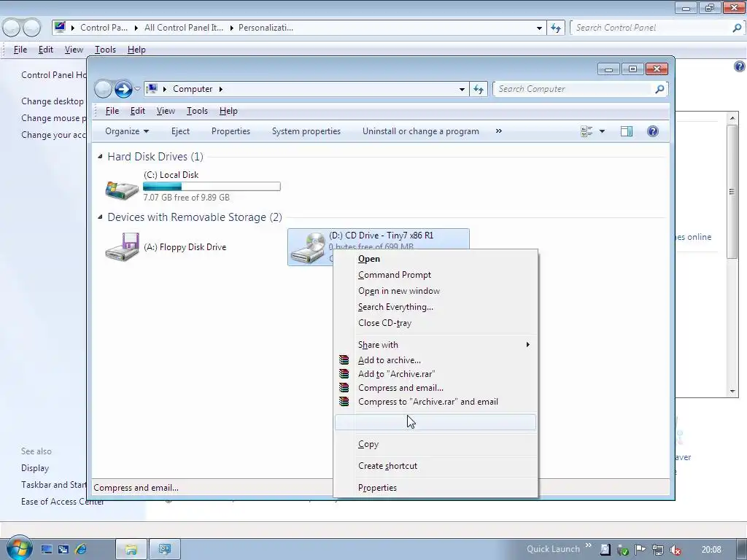Click the muted volume tray icon
The image size is (747, 560).
pyautogui.click(x=675, y=550)
